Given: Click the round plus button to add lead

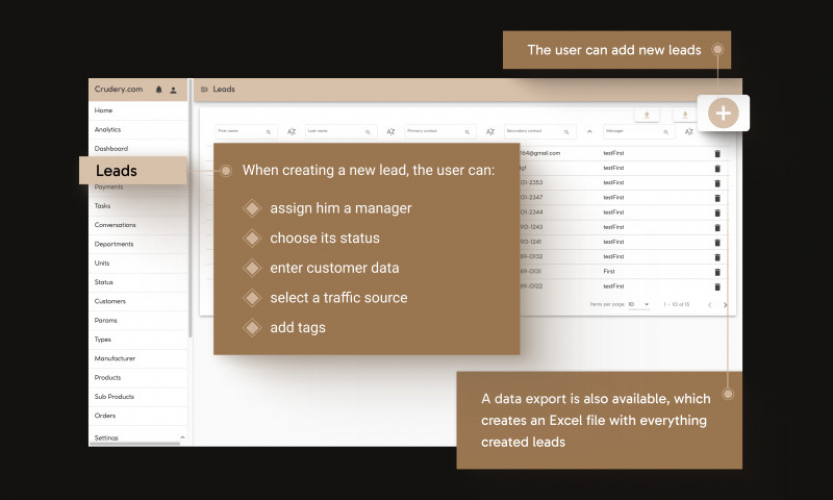Looking at the screenshot, I should click(723, 113).
